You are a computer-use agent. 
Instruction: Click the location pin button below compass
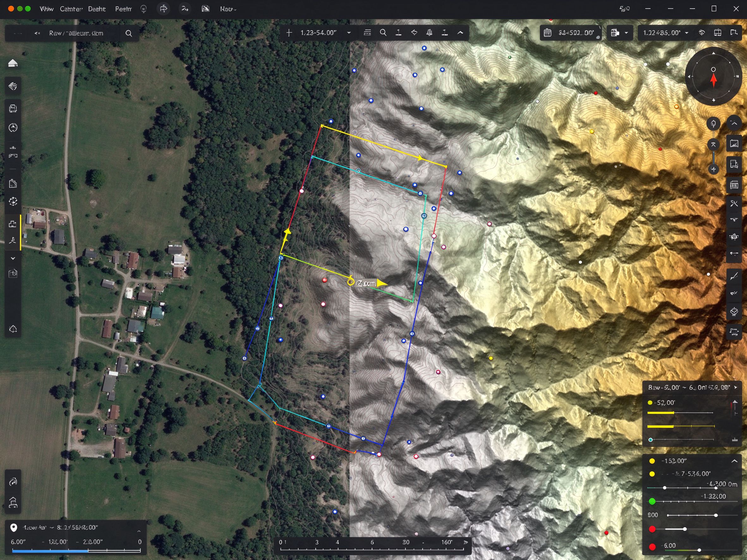click(713, 124)
